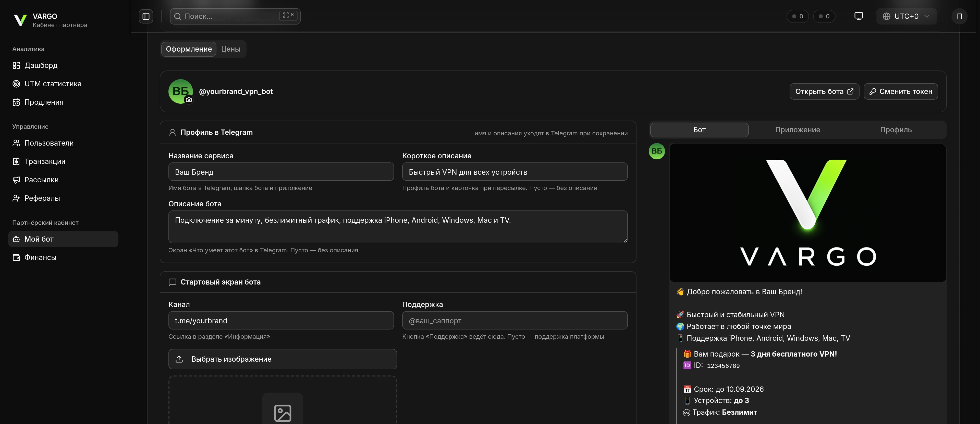Open Дашборд in the sidebar
980x424 pixels.
pos(63,65)
